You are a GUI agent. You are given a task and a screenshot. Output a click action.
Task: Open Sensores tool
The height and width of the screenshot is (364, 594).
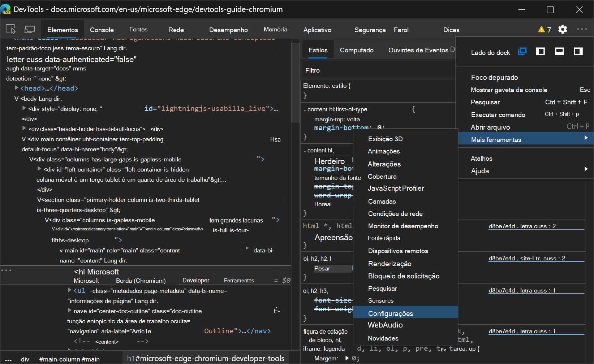tap(405, 300)
